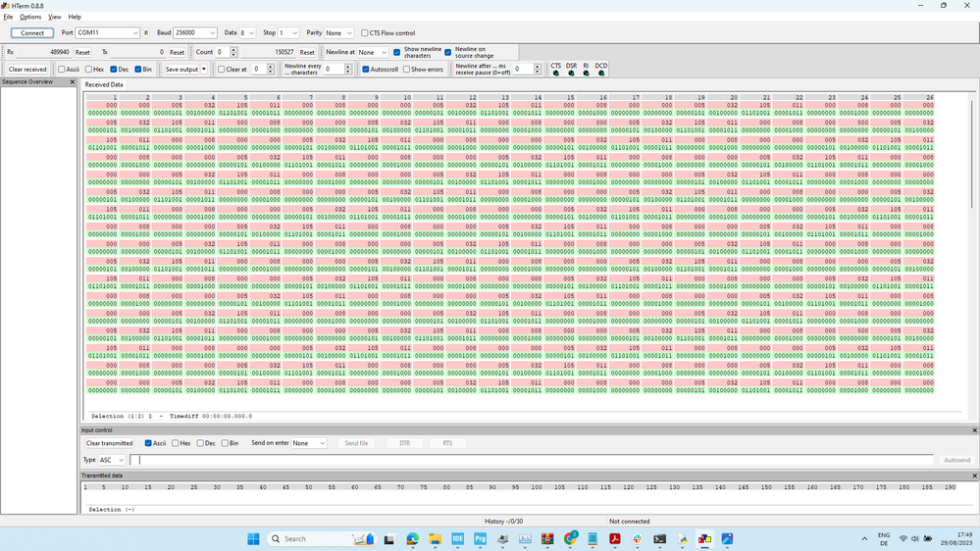This screenshot has height=551, width=980.
Task: Enable CTS Flow control checkbox
Action: 364,33
